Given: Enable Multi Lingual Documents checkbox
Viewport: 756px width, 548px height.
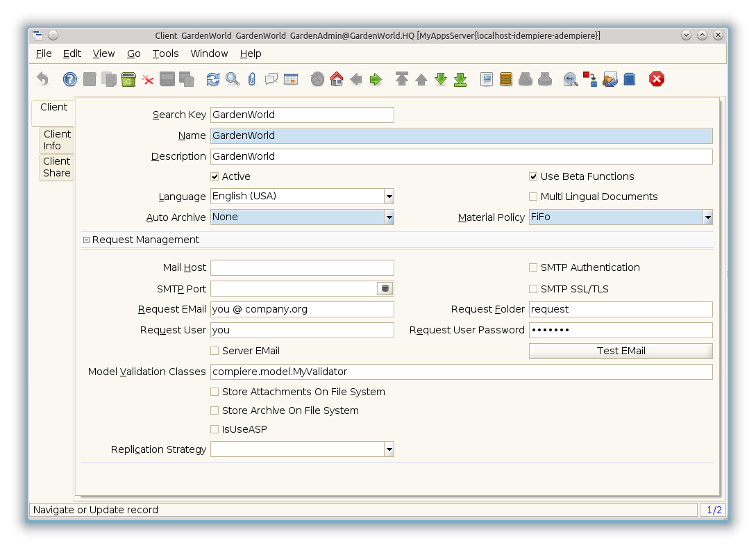Looking at the screenshot, I should pyautogui.click(x=534, y=197).
